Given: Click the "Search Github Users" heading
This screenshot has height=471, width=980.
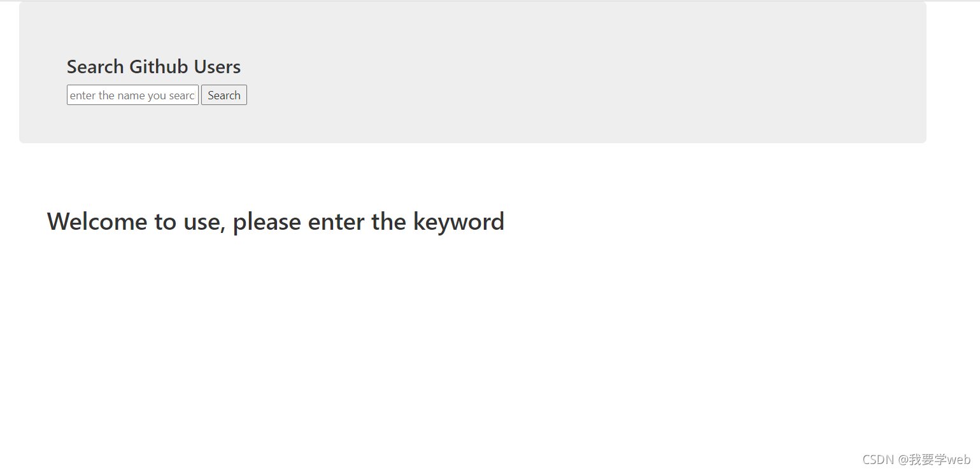Looking at the screenshot, I should pos(153,67).
